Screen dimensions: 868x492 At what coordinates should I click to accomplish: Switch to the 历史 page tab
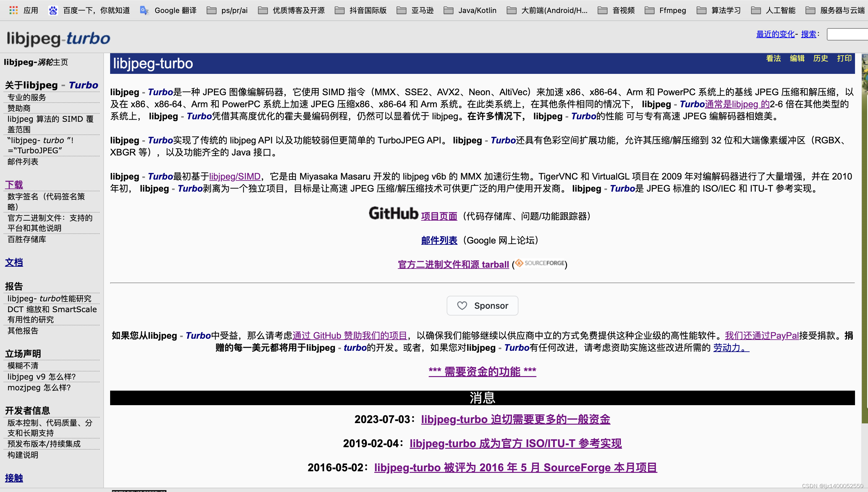point(820,58)
